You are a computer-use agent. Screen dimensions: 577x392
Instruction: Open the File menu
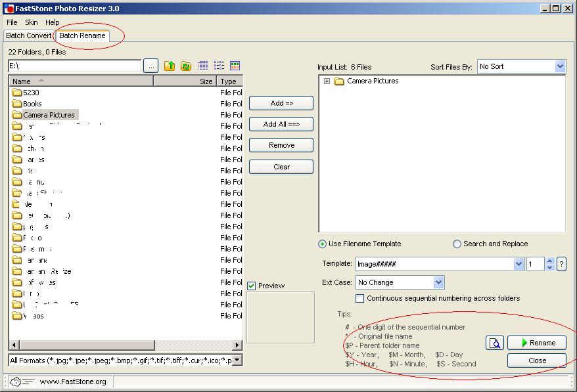[12, 22]
